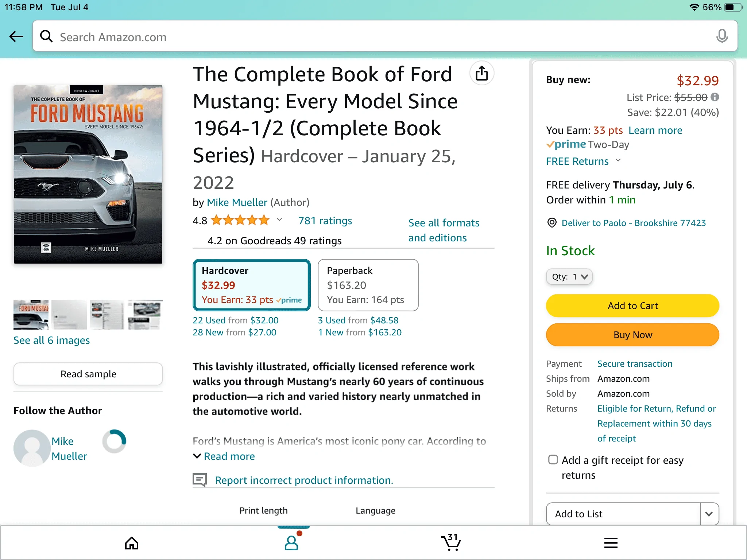Image resolution: width=747 pixels, height=560 pixels.
Task: Expand the FREE Returns chevron
Action: pos(618,160)
